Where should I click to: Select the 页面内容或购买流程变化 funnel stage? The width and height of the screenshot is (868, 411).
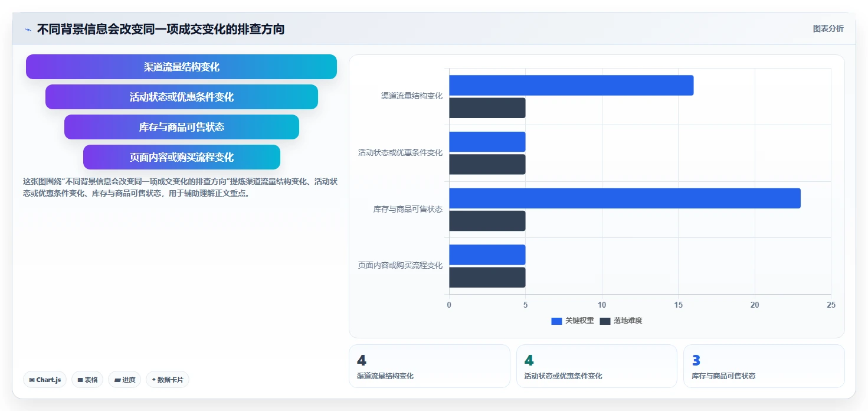(x=182, y=157)
